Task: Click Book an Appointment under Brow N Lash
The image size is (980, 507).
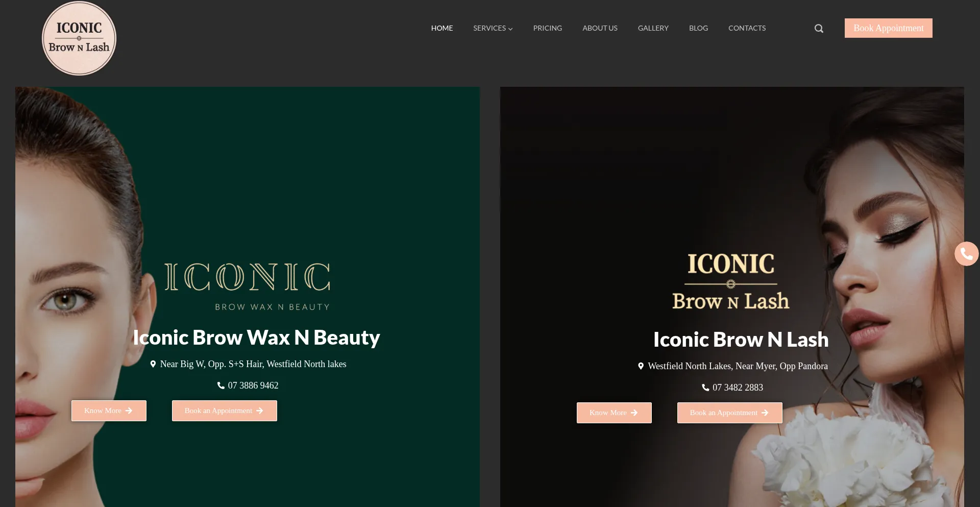Action: pos(729,413)
